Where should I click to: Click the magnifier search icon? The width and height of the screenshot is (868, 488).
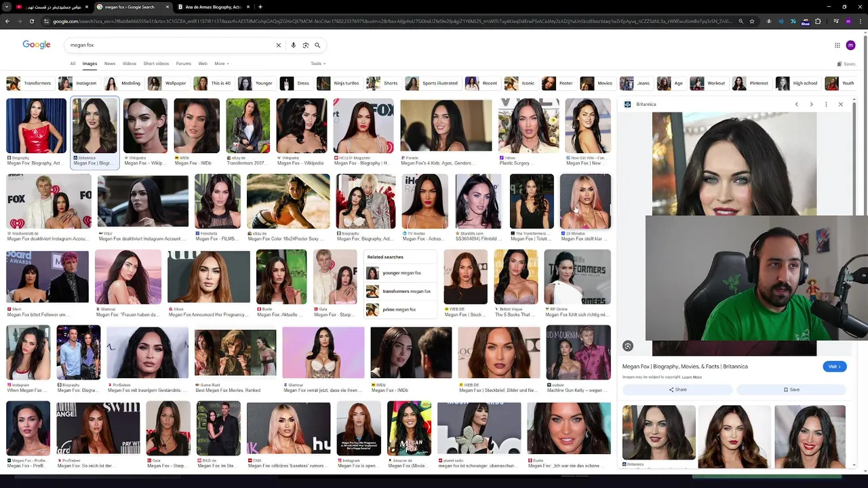pyautogui.click(x=317, y=45)
